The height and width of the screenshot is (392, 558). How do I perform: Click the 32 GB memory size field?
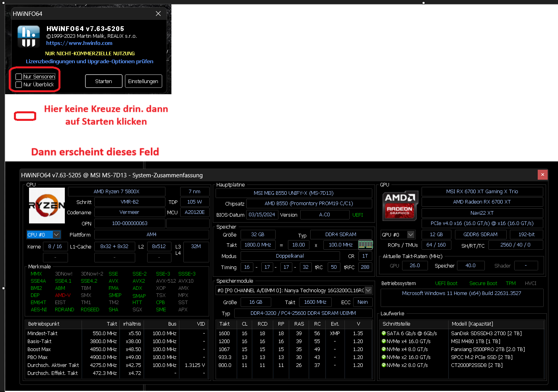pos(258,235)
